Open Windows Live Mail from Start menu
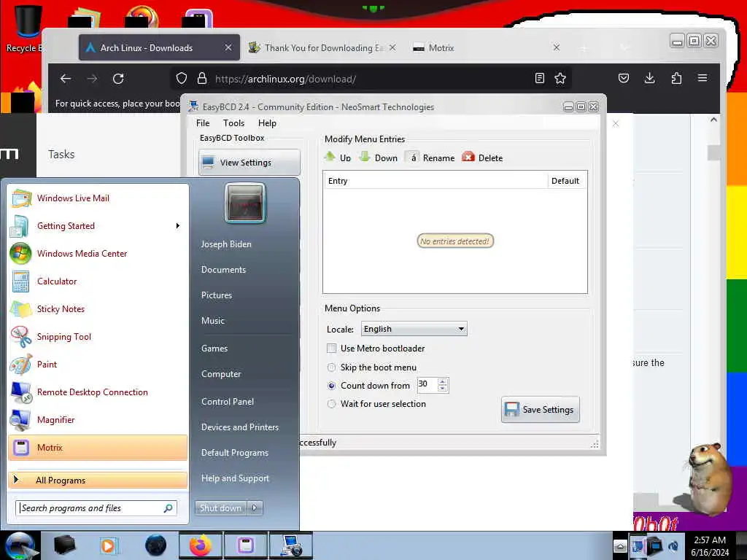 [98, 198]
